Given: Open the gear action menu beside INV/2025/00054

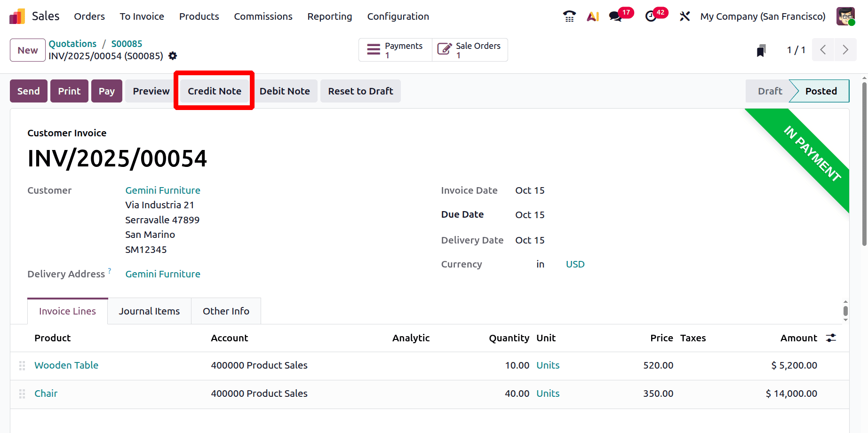Looking at the screenshot, I should [172, 55].
